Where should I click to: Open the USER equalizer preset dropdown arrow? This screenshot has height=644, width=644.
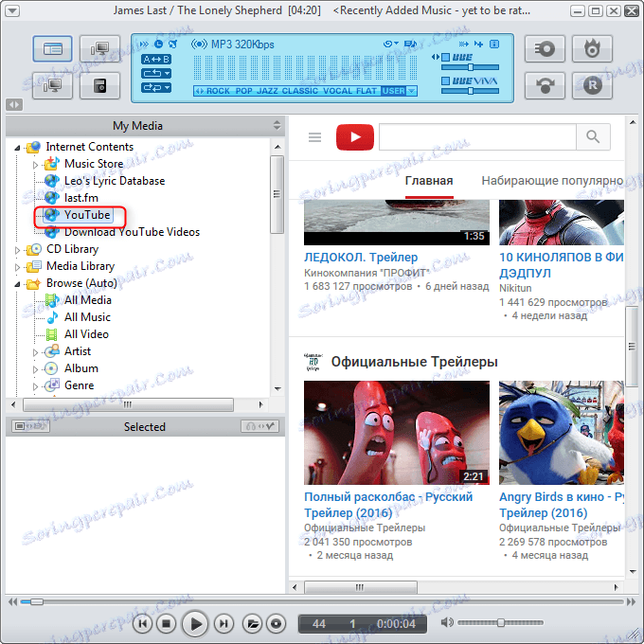click(x=412, y=91)
